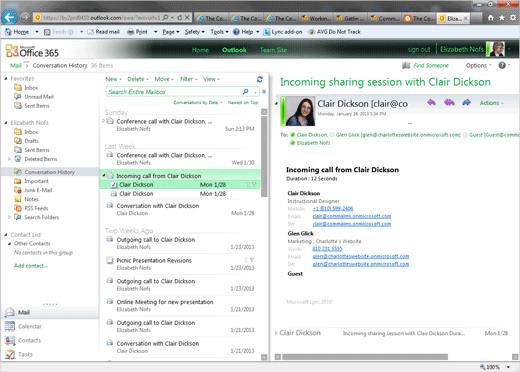This screenshot has width=520, height=372.
Task: Click Find Someone address book icon
Action: [x=406, y=65]
